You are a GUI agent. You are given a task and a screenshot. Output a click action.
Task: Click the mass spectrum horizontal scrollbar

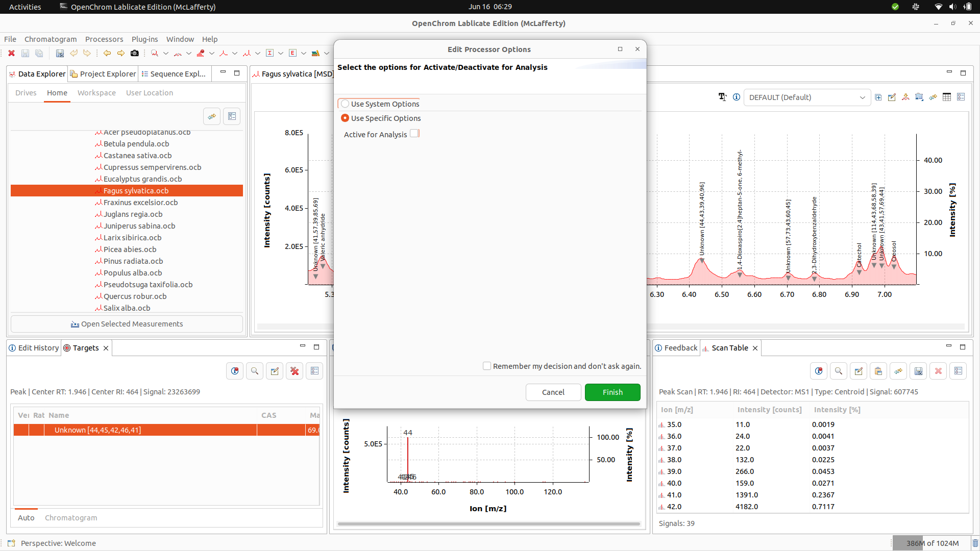489,523
